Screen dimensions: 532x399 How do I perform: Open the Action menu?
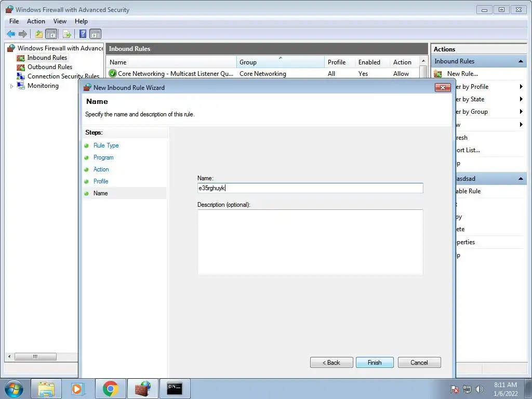pyautogui.click(x=36, y=21)
